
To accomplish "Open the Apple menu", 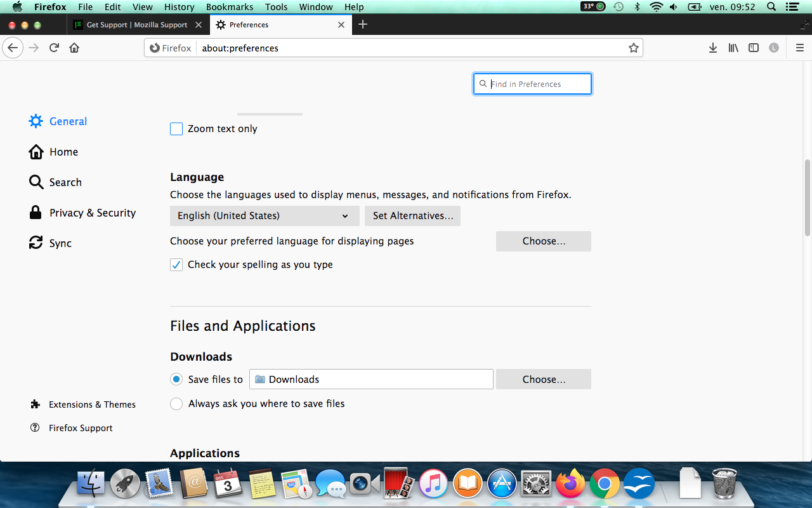I will click(17, 7).
